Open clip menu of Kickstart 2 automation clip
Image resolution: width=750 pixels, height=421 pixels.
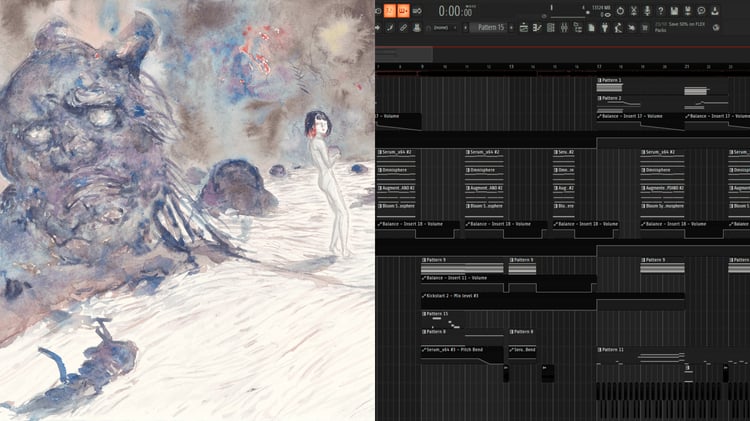424,296
